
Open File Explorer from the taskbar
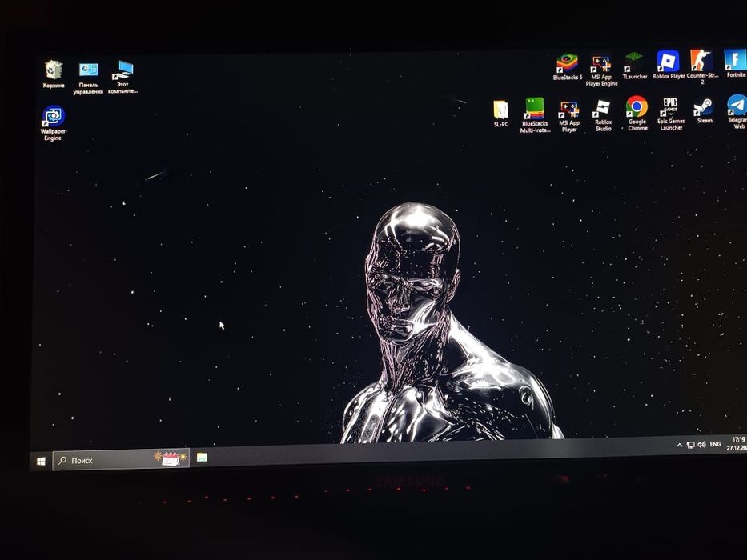(x=202, y=457)
